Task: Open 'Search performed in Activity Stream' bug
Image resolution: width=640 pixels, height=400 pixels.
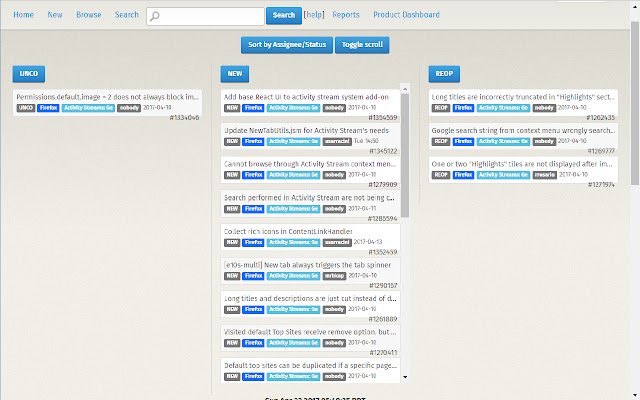Action: [x=309, y=198]
